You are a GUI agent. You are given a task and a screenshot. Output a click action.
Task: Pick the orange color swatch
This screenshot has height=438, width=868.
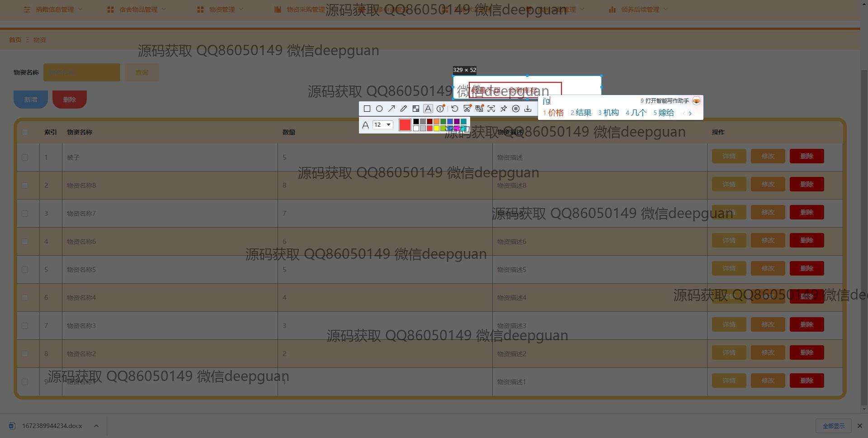(x=436, y=121)
